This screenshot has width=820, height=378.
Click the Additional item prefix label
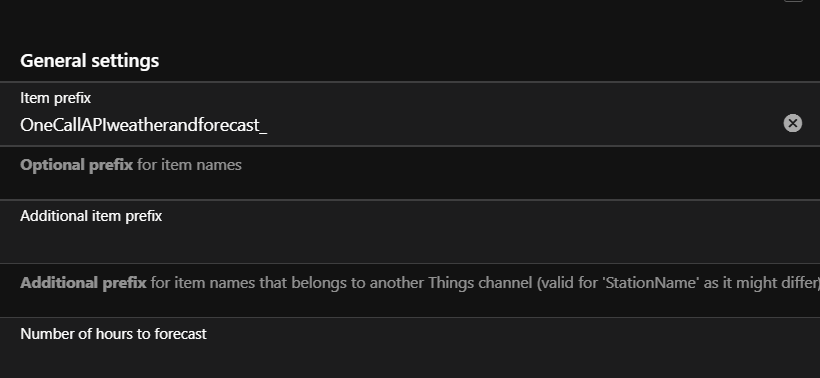[x=91, y=216]
